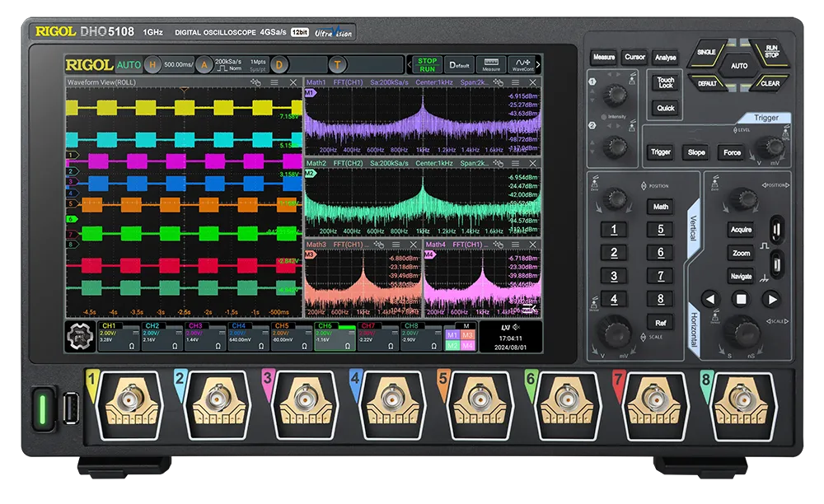Click the muted speaker icon near clock
This screenshot has height=504, width=824.
pyautogui.click(x=517, y=327)
